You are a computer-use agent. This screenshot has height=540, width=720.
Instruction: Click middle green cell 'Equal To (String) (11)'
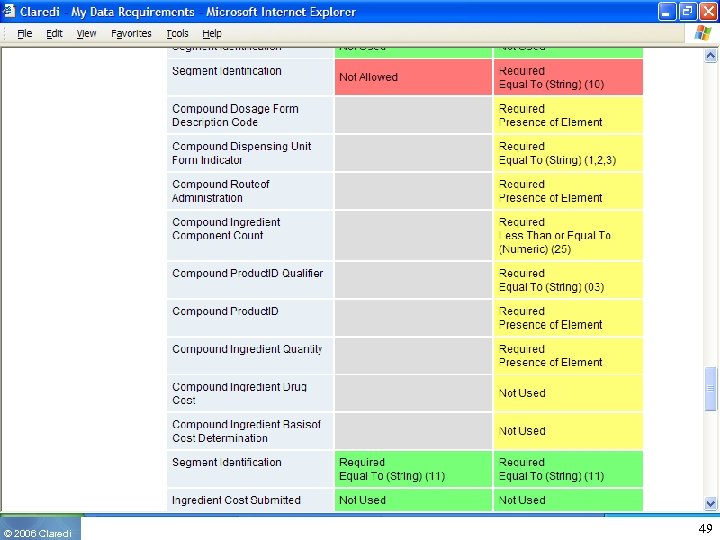tap(413, 469)
